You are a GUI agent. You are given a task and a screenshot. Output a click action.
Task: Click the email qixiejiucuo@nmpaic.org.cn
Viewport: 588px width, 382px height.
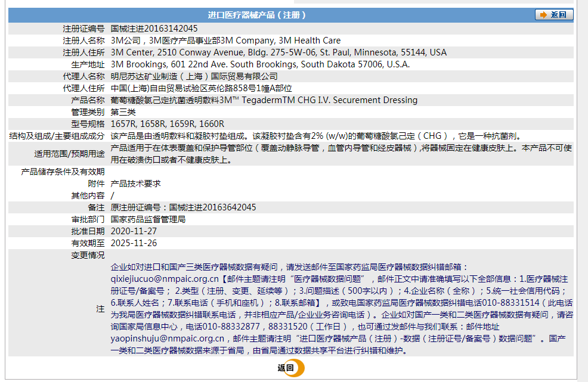(165, 279)
